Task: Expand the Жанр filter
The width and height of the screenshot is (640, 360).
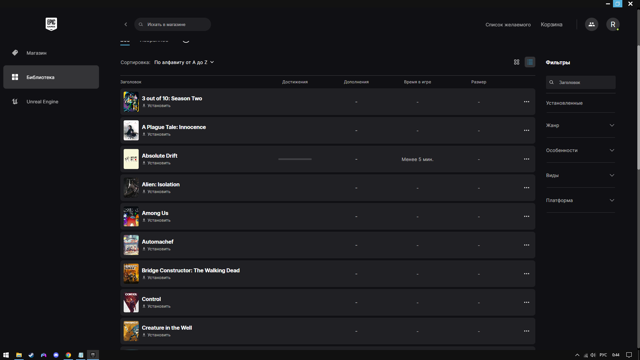Action: (580, 125)
